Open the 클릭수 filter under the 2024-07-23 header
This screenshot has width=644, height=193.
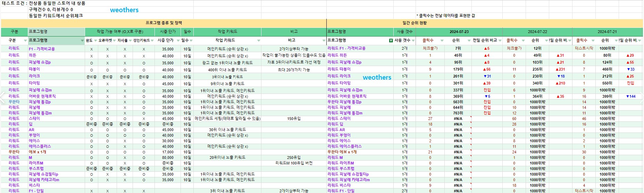(442, 41)
